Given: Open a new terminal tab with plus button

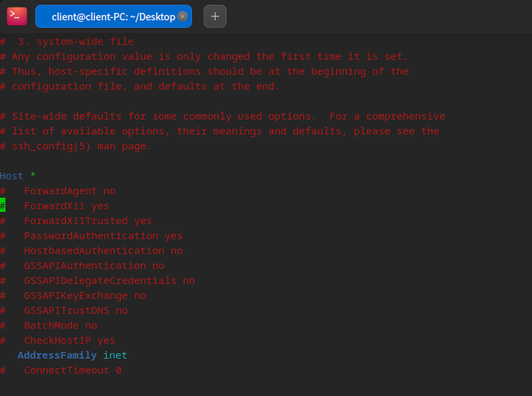Looking at the screenshot, I should point(214,16).
